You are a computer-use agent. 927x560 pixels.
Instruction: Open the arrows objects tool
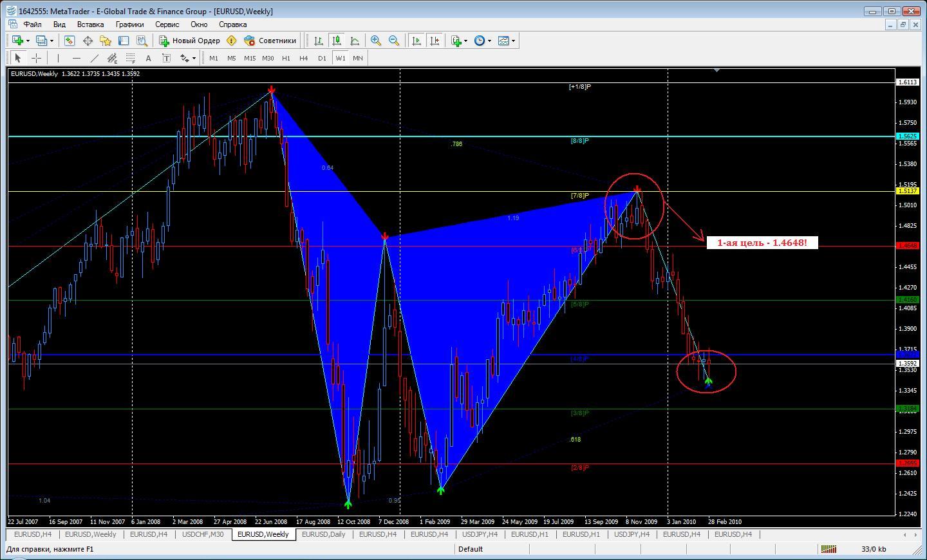click(184, 58)
